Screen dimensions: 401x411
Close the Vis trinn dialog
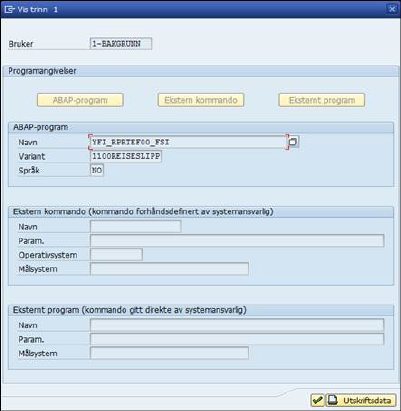[x=392, y=9]
